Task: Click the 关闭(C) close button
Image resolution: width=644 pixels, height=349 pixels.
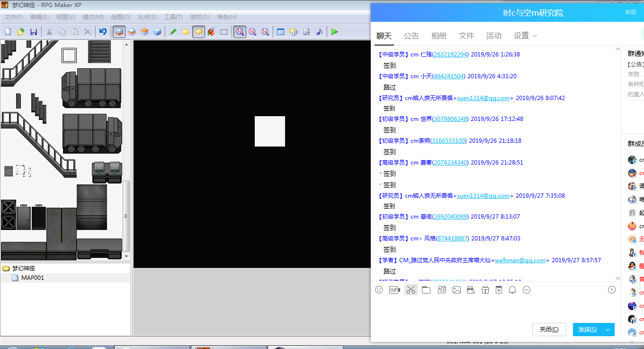Action: coord(549,330)
